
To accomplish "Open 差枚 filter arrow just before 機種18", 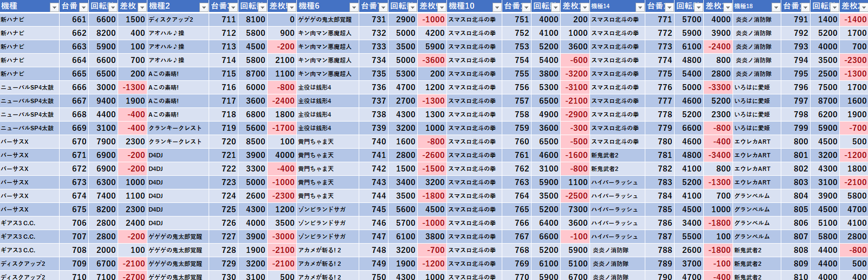I will point(727,7).
